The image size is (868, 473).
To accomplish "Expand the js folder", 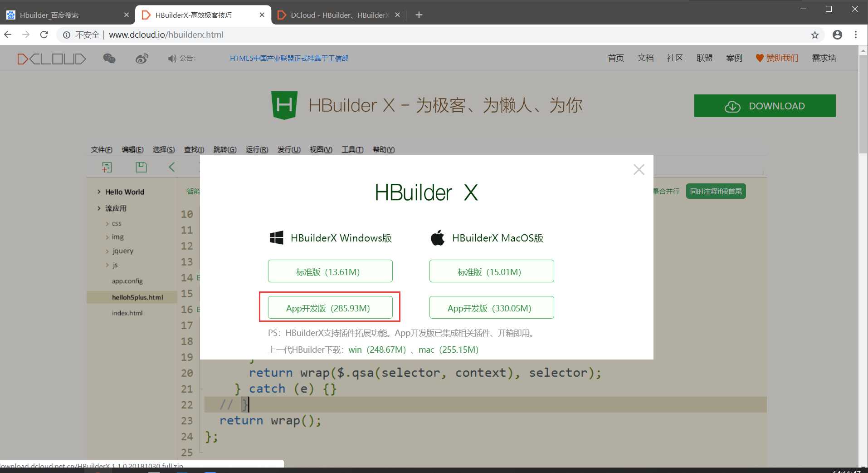I will 107,265.
